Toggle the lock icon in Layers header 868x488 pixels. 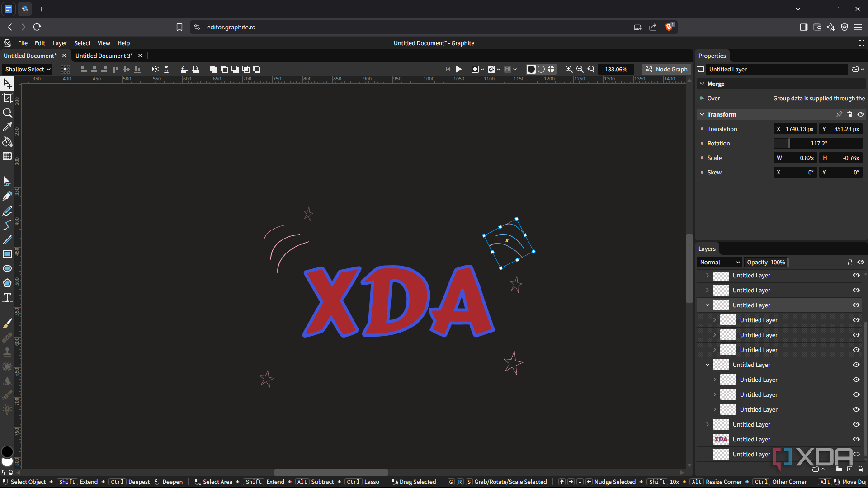pyautogui.click(x=850, y=262)
